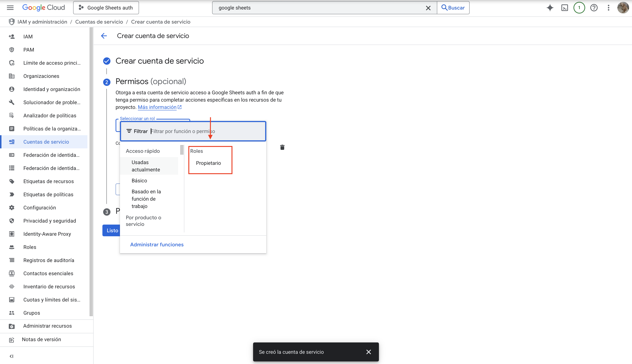
Task: Open notifications badge showing 1
Action: [x=579, y=8]
